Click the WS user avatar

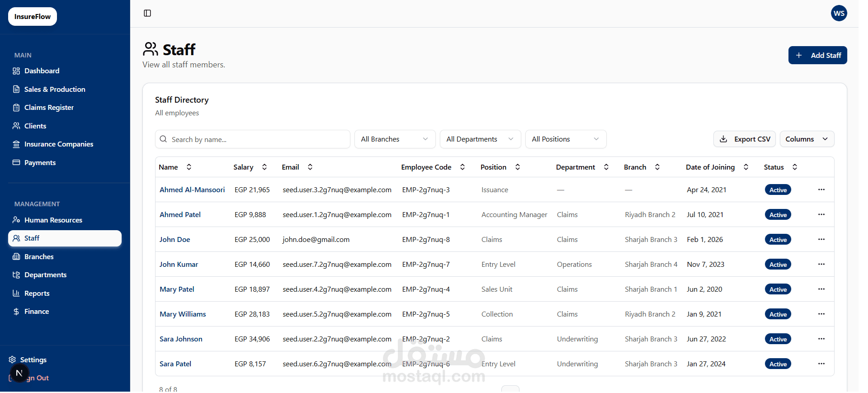tap(839, 13)
